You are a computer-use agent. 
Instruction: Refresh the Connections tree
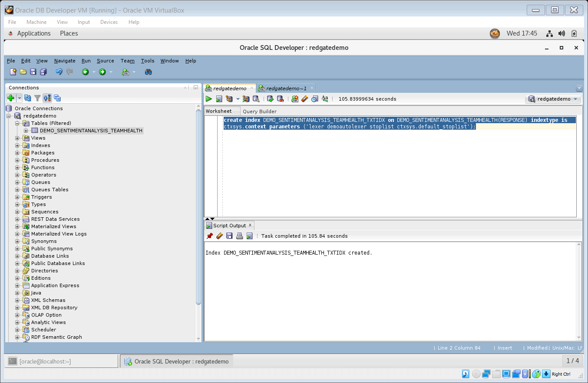pos(28,98)
